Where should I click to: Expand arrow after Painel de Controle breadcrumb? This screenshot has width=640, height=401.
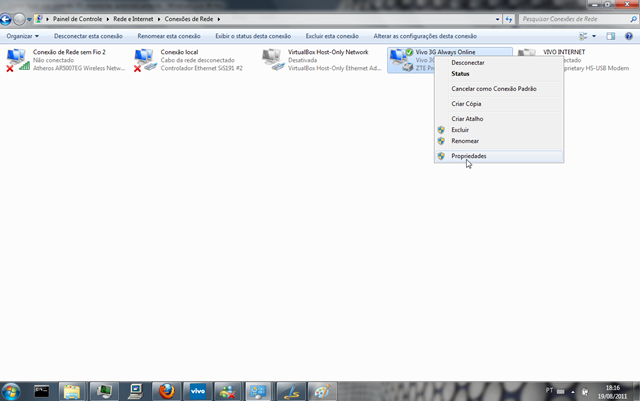[x=108, y=19]
